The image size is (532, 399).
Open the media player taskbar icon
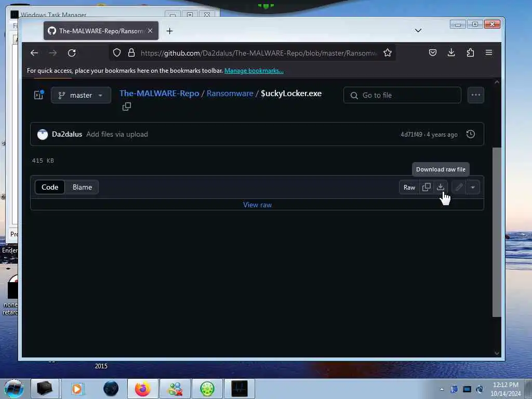point(77,389)
